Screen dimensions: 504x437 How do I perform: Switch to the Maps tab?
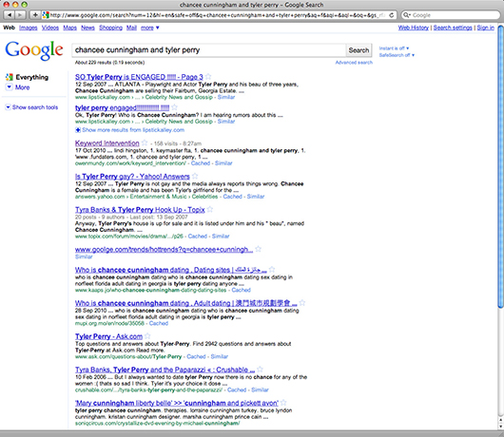69,28
